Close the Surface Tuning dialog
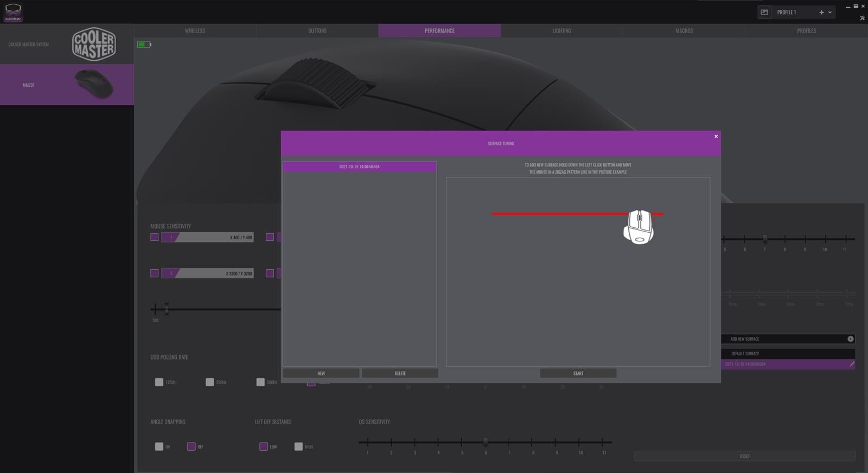The height and width of the screenshot is (473, 868). pos(716,136)
